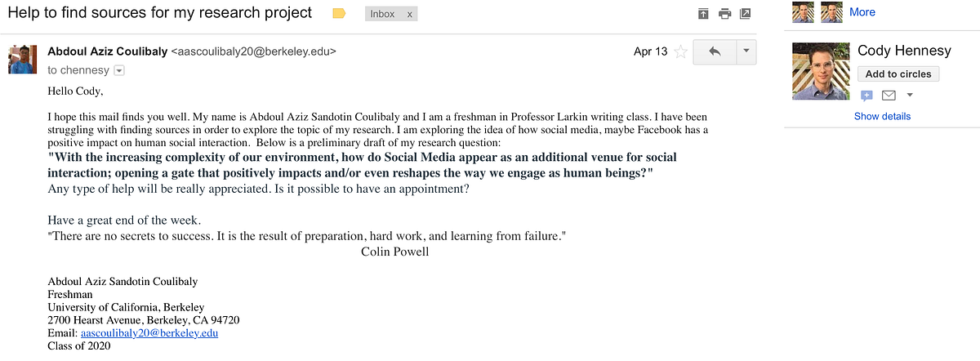Email Cody Hennesy via the envelope icon
The width and height of the screenshot is (980, 361).
tap(889, 96)
